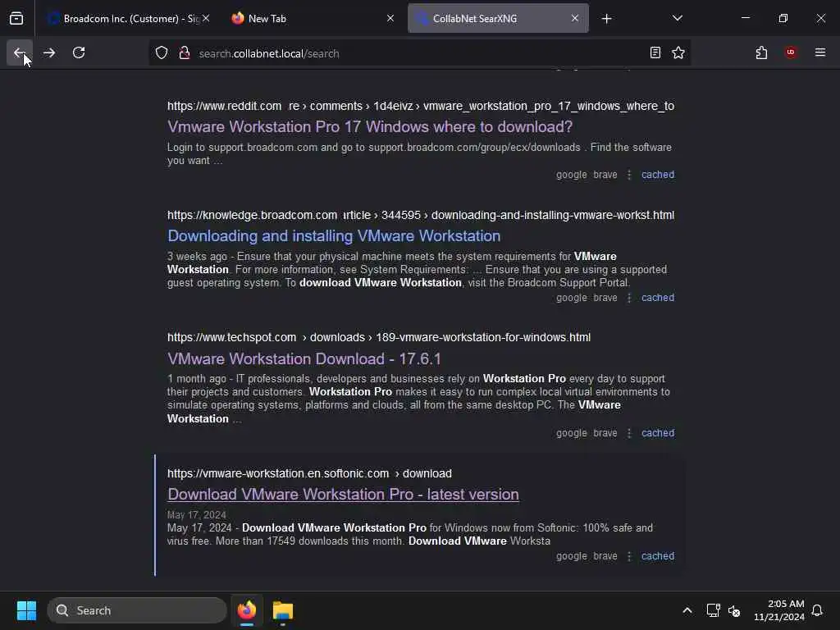Image resolution: width=840 pixels, height=630 pixels.
Task: Open the Windows Start menu
Action: point(26,610)
